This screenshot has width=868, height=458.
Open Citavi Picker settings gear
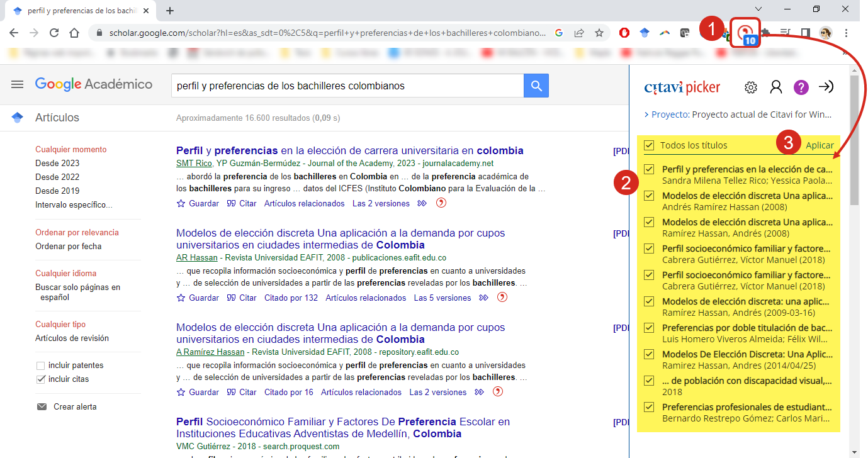(x=751, y=87)
